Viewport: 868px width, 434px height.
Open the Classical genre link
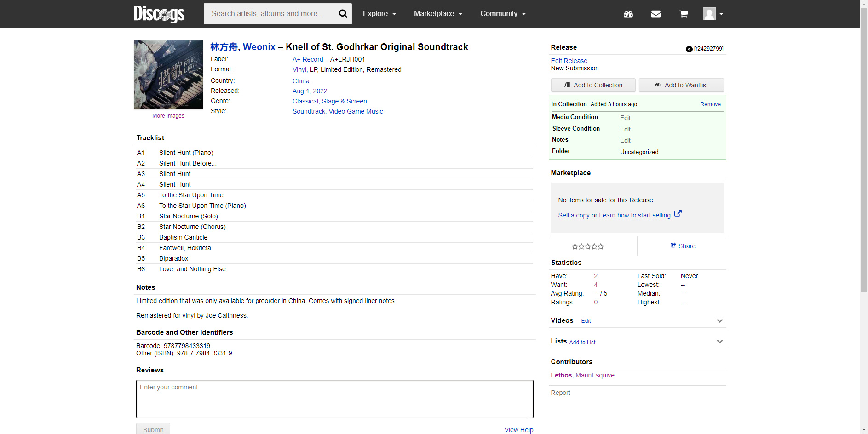(305, 101)
